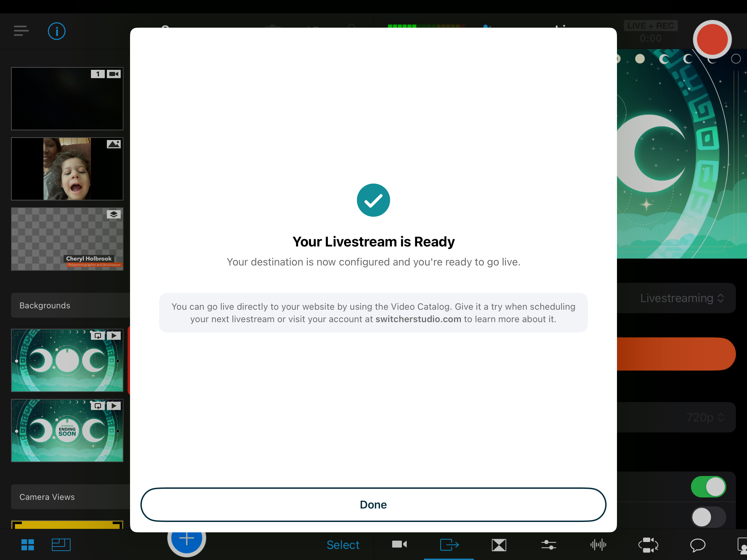Viewport: 747px width, 560px height.
Task: Open the sliders settings icon
Action: coord(548,545)
